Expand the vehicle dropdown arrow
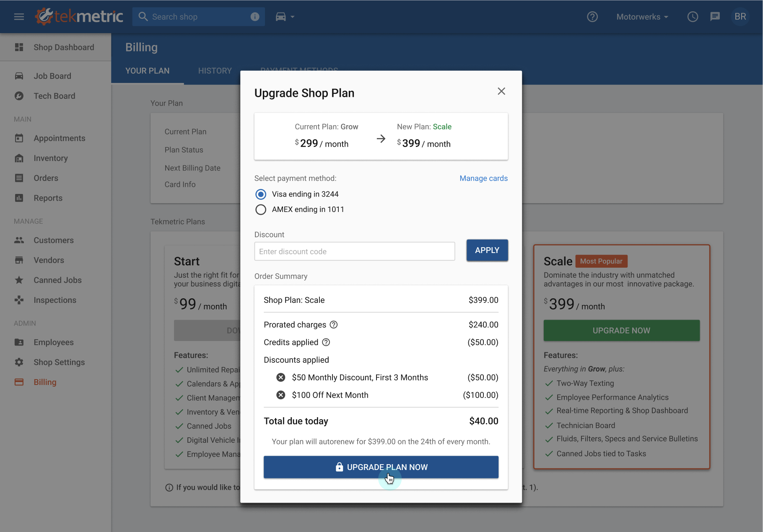763x532 pixels. click(293, 17)
